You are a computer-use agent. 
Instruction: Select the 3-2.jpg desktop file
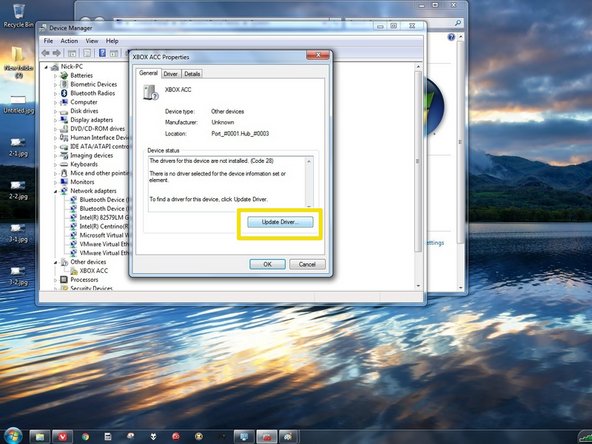pyautogui.click(x=18, y=276)
